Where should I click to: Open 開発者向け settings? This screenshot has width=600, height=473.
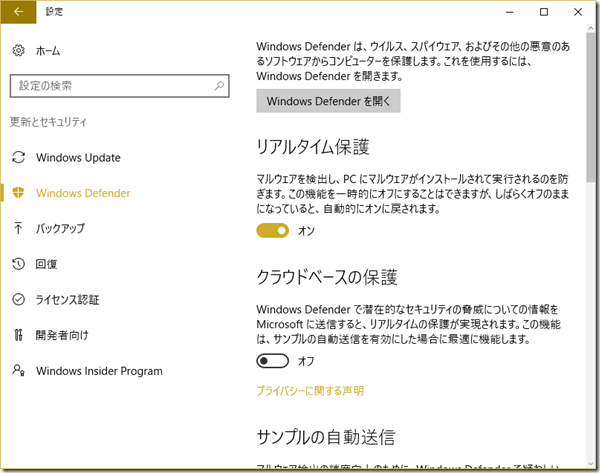tap(62, 335)
